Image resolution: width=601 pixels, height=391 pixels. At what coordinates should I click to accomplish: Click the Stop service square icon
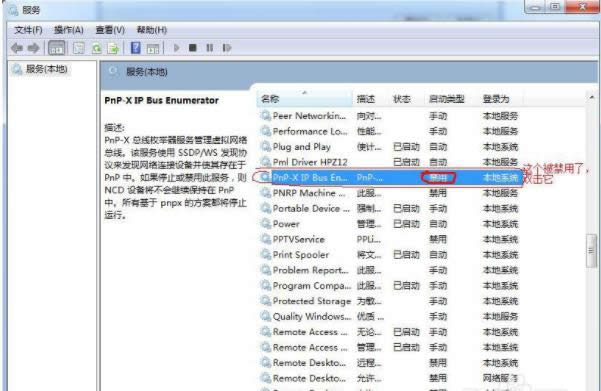point(193,48)
